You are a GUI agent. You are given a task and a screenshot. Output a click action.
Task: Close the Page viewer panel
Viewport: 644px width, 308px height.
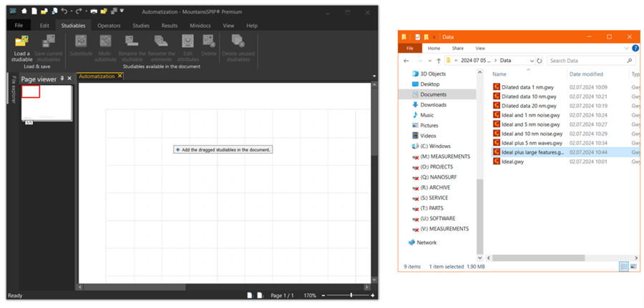tap(69, 79)
